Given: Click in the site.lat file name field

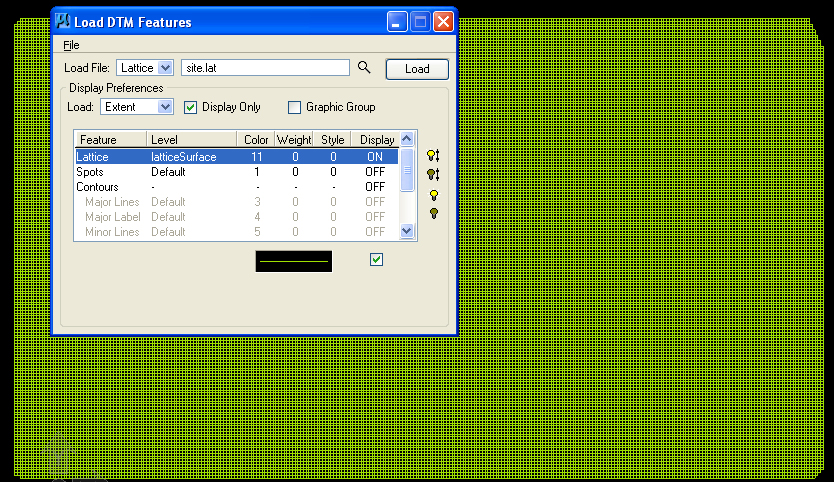Looking at the screenshot, I should [x=265, y=68].
